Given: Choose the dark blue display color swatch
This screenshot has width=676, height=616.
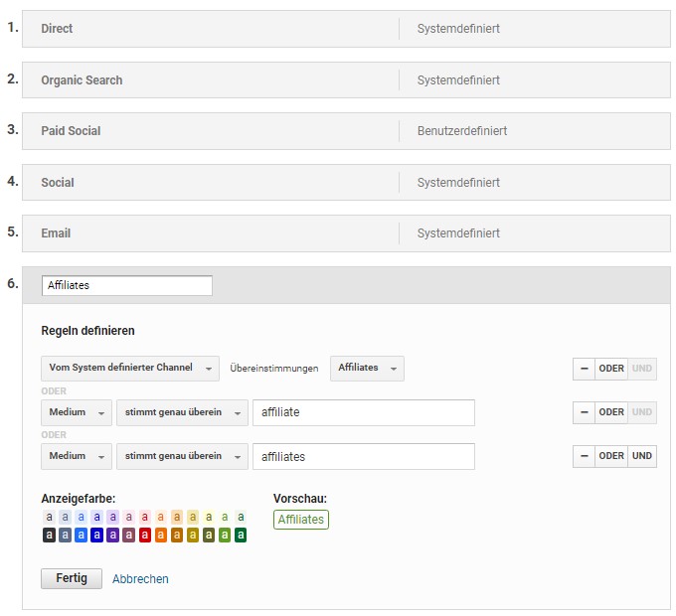Looking at the screenshot, I should [x=97, y=535].
